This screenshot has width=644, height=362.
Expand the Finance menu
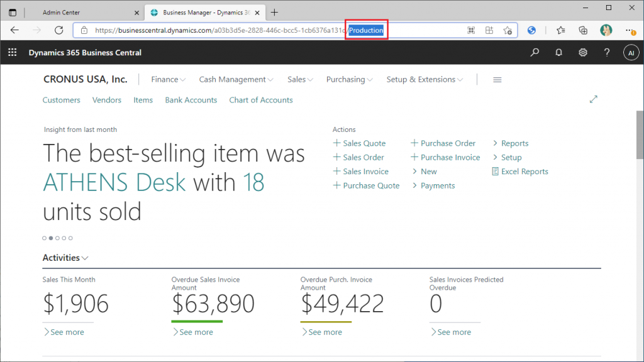[x=169, y=80]
